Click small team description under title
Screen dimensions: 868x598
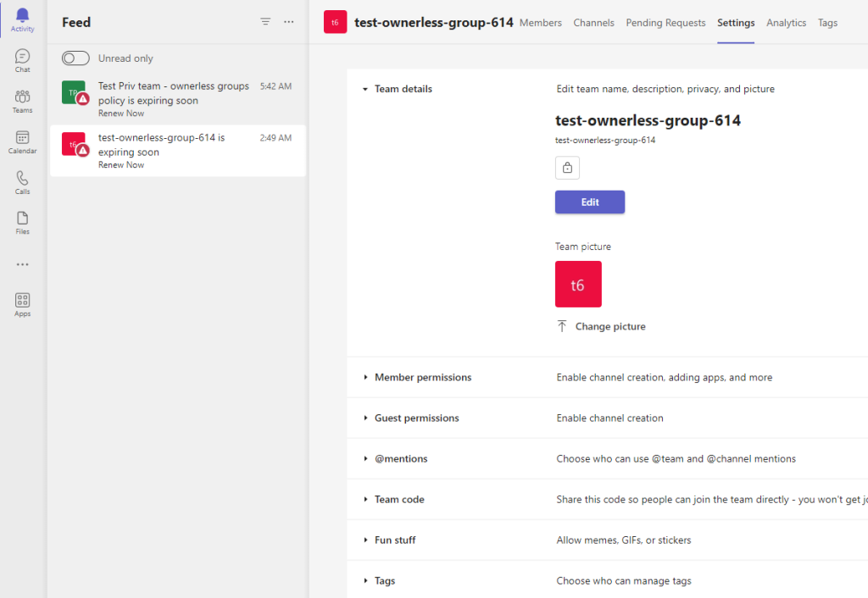pyautogui.click(x=605, y=141)
